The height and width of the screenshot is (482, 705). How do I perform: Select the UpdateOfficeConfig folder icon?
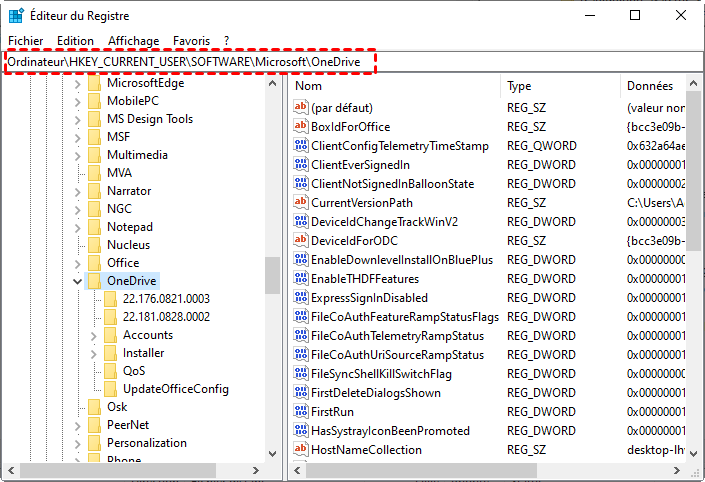[x=111, y=388]
